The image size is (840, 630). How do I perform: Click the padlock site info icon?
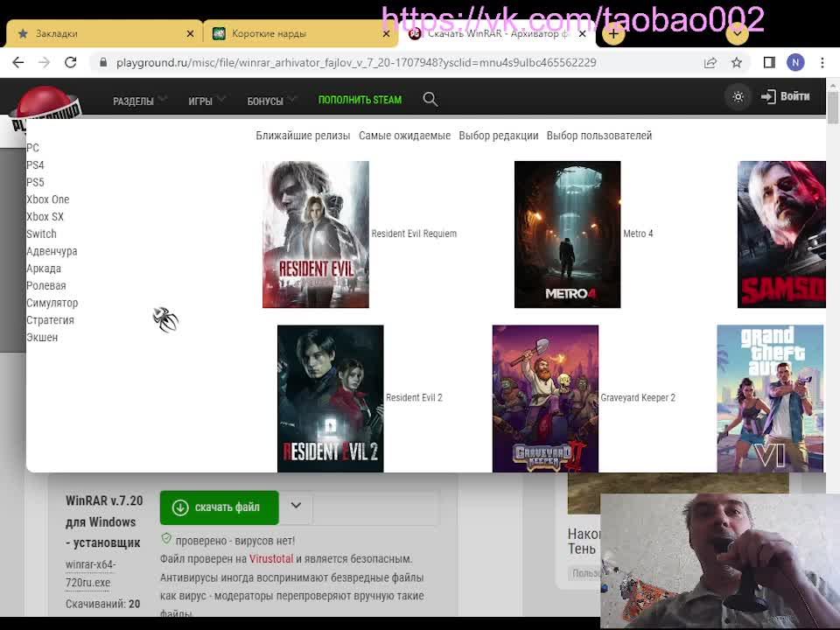(x=103, y=63)
